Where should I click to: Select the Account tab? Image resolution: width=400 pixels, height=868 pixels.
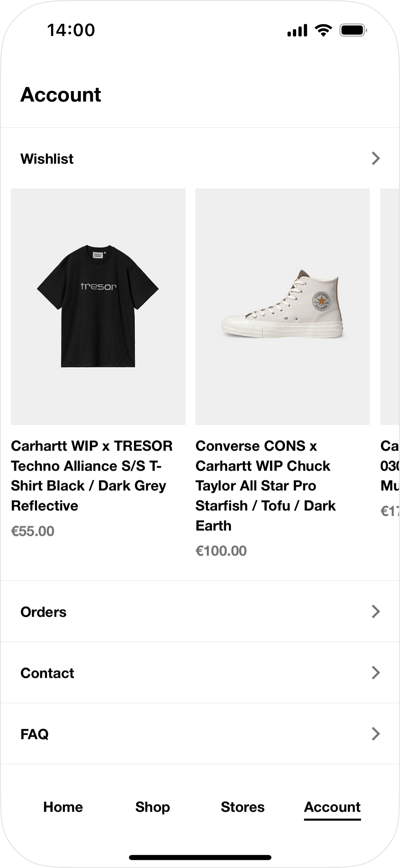click(x=332, y=807)
